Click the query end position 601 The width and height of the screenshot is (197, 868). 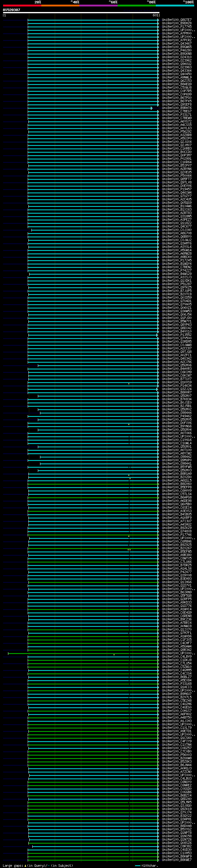tap(155, 15)
